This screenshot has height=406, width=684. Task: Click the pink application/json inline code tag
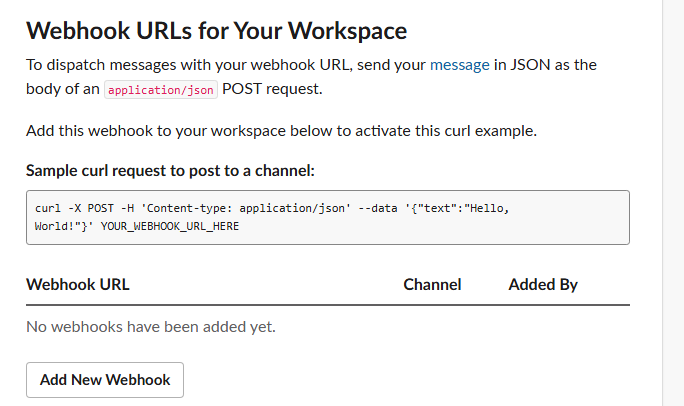click(x=161, y=90)
